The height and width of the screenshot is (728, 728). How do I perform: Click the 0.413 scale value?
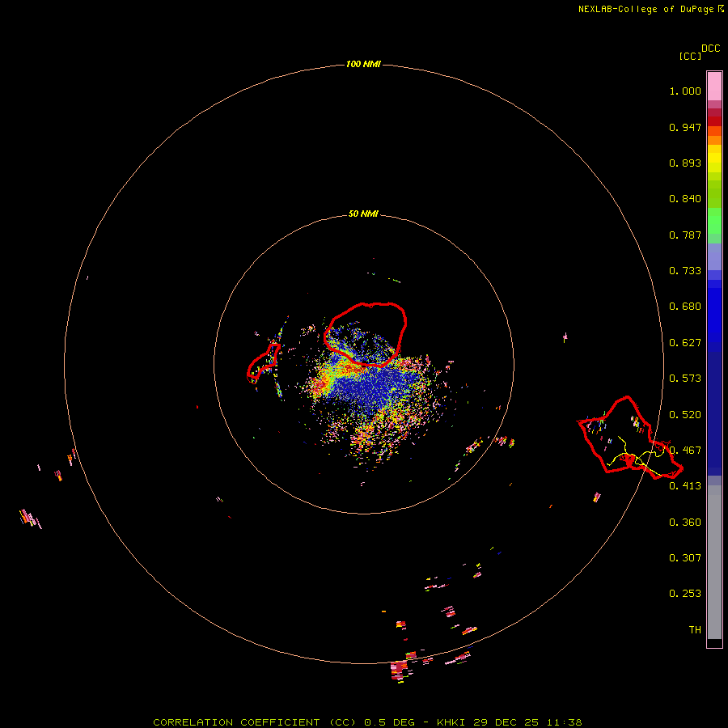click(x=685, y=486)
